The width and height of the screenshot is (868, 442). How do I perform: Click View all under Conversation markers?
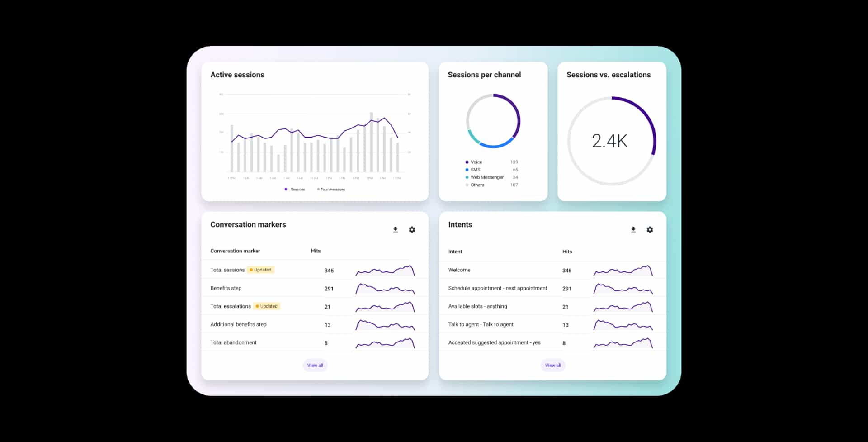(x=315, y=366)
